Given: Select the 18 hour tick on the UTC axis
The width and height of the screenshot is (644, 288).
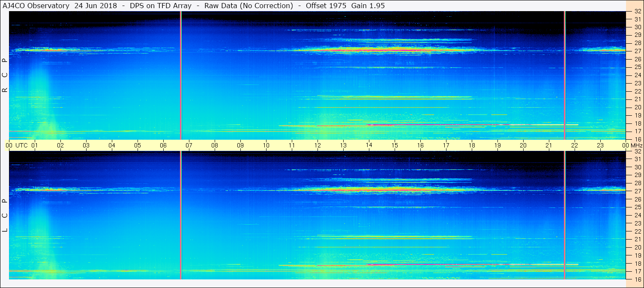Looking at the screenshot, I should (x=472, y=145).
